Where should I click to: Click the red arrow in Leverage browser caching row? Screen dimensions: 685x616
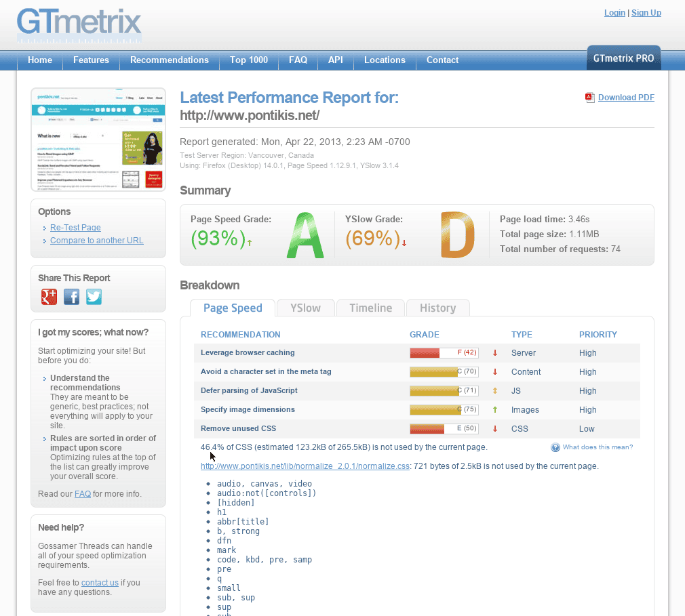(x=495, y=353)
